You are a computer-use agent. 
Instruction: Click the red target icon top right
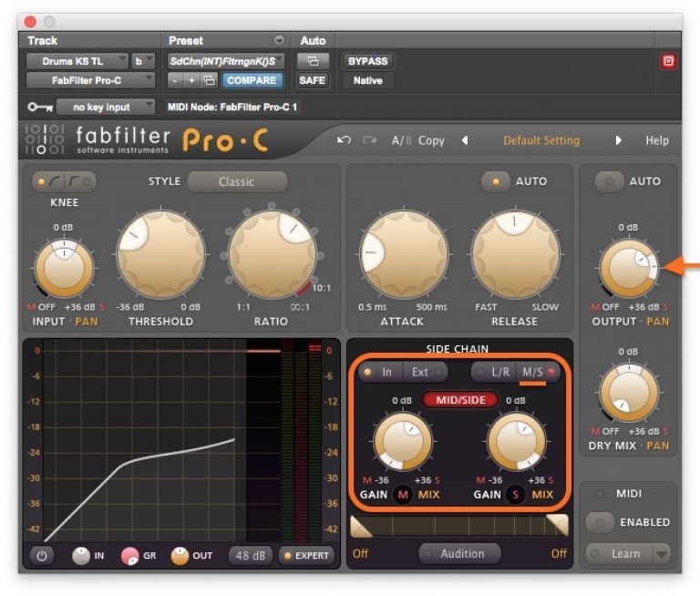point(668,61)
